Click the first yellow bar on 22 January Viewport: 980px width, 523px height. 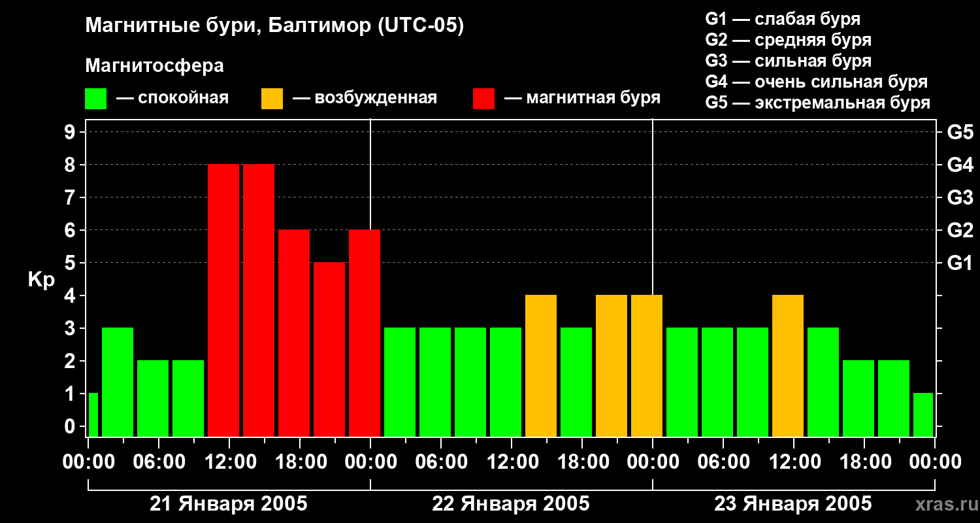[541, 366]
